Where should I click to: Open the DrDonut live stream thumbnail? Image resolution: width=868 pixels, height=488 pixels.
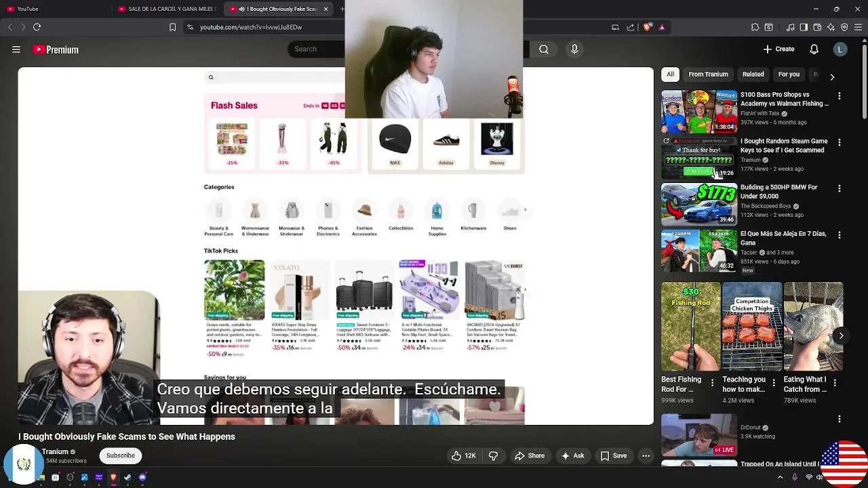tap(699, 434)
